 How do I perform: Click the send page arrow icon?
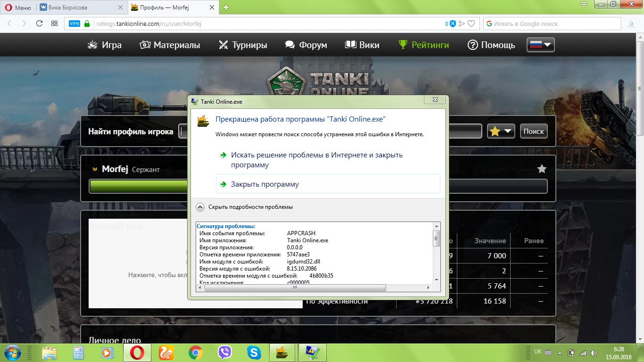point(462,24)
